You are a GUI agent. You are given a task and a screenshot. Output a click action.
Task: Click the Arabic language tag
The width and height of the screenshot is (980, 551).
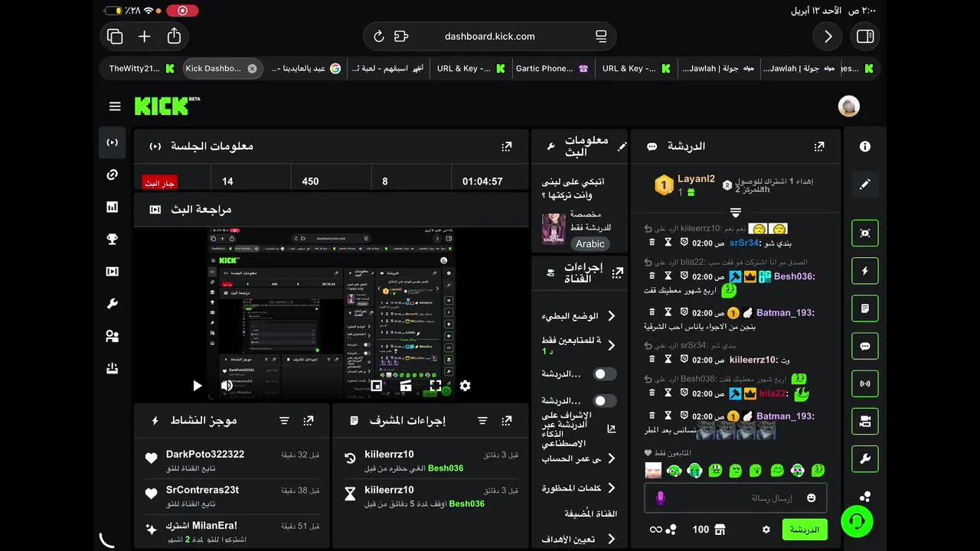click(590, 243)
